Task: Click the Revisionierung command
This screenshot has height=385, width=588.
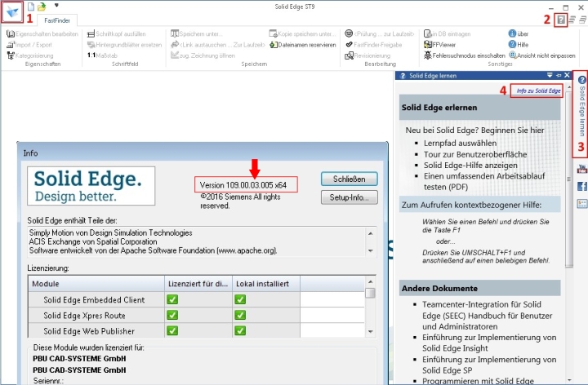Action: pyautogui.click(x=367, y=55)
